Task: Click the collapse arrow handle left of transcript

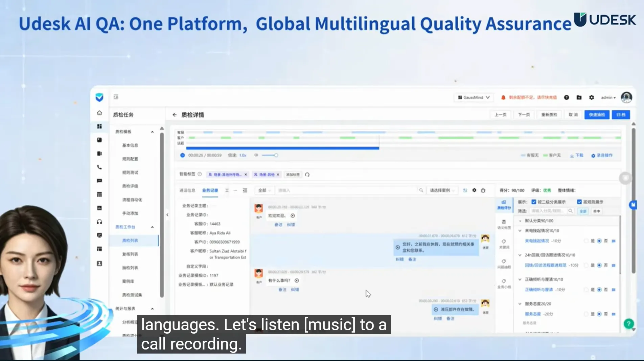Action: point(167,215)
